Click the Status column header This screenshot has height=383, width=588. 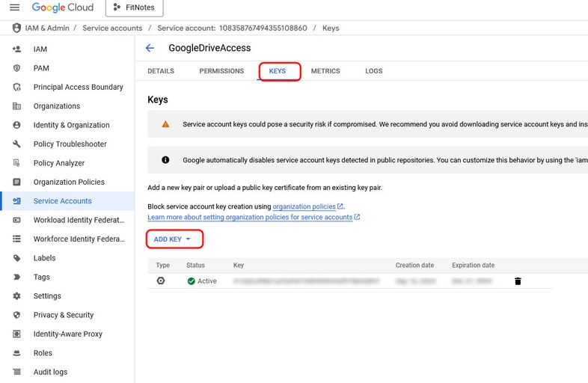pyautogui.click(x=195, y=266)
